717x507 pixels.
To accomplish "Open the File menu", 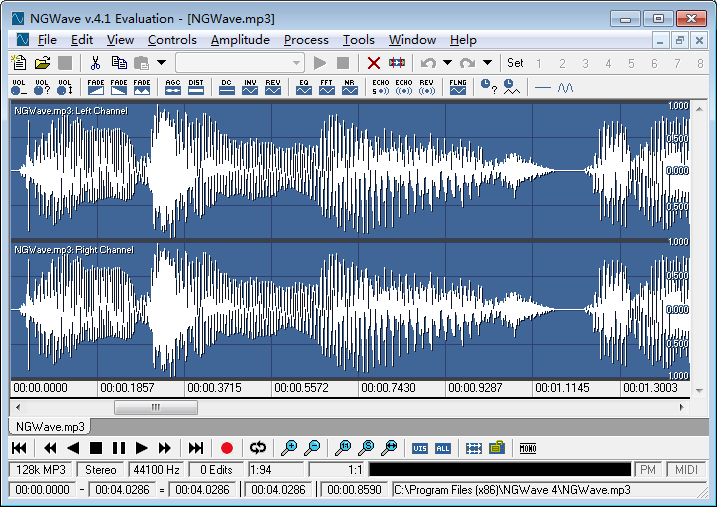I will click(x=47, y=40).
